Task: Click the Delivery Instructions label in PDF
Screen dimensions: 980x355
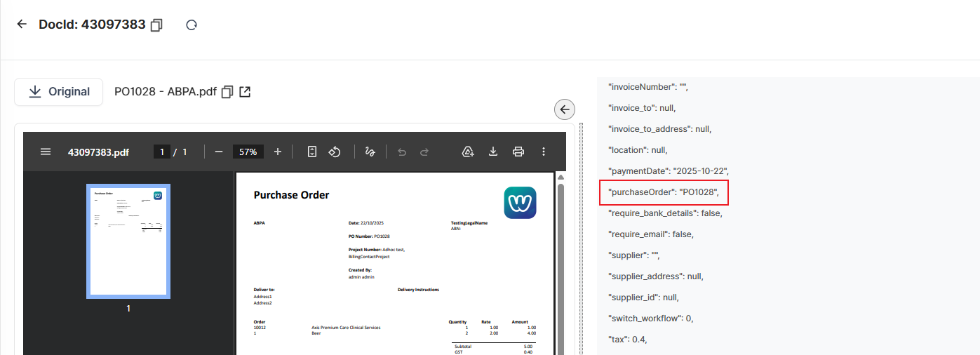Action: [418, 290]
